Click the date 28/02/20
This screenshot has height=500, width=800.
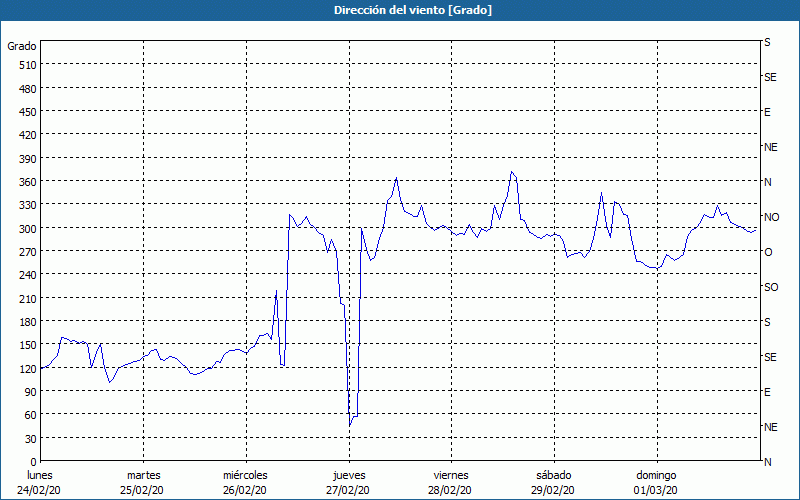[450, 490]
